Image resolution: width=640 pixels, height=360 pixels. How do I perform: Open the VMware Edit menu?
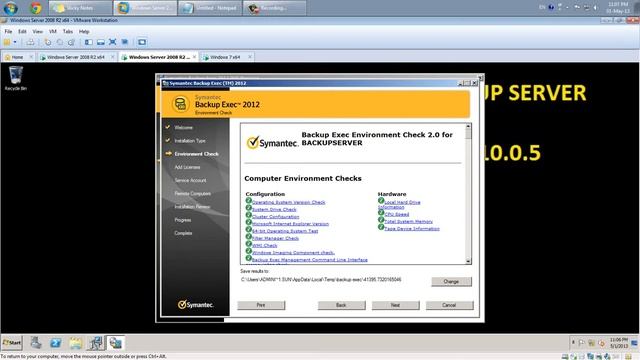(22, 31)
